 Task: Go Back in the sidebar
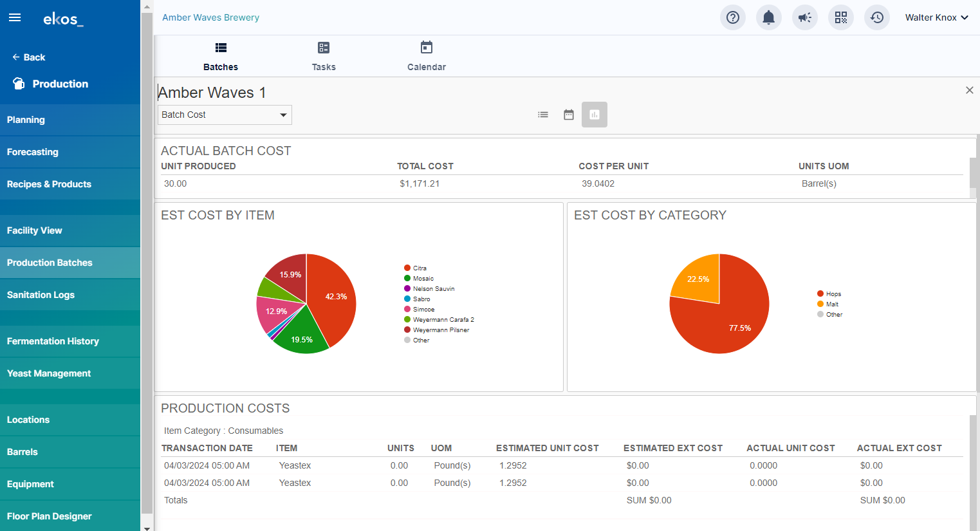click(29, 57)
